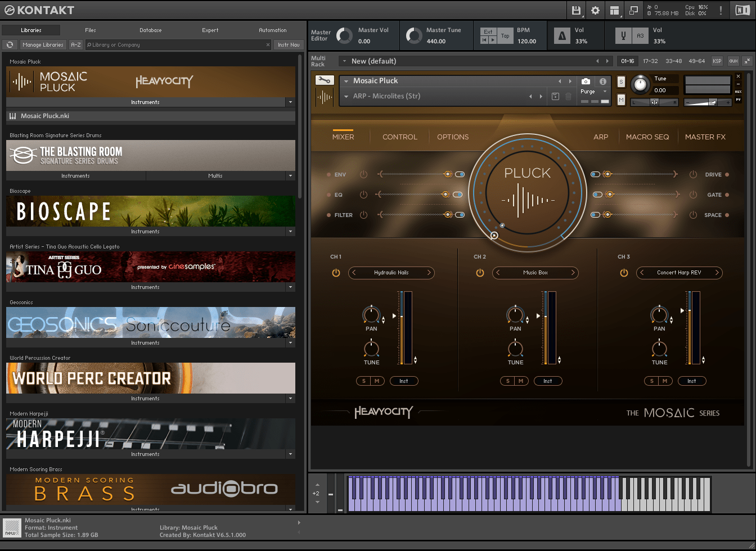The image size is (756, 551).
Task: Click the CH 1 Inst button
Action: click(x=404, y=381)
